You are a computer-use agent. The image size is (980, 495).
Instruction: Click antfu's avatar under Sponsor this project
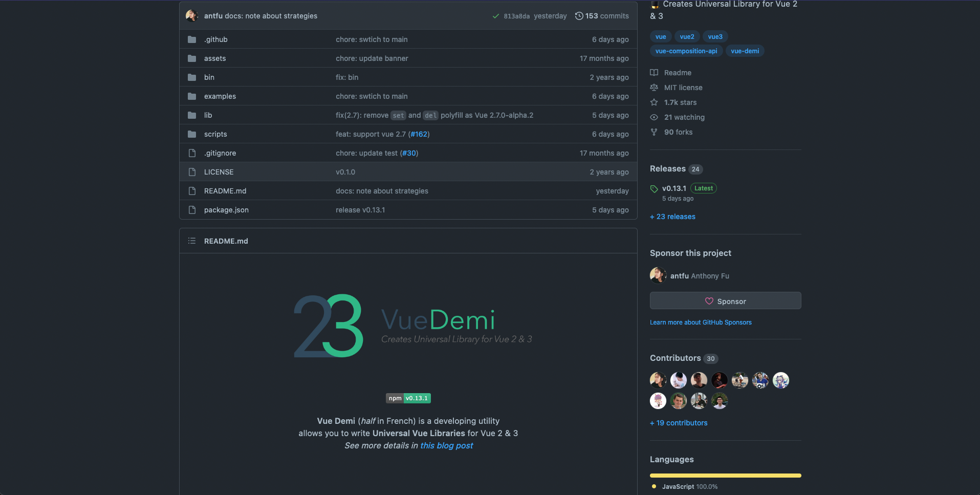point(658,275)
